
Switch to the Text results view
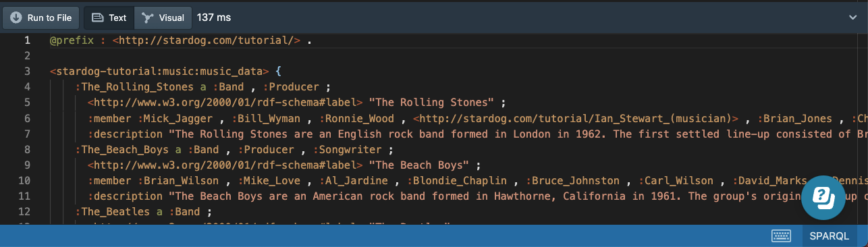[x=109, y=18]
